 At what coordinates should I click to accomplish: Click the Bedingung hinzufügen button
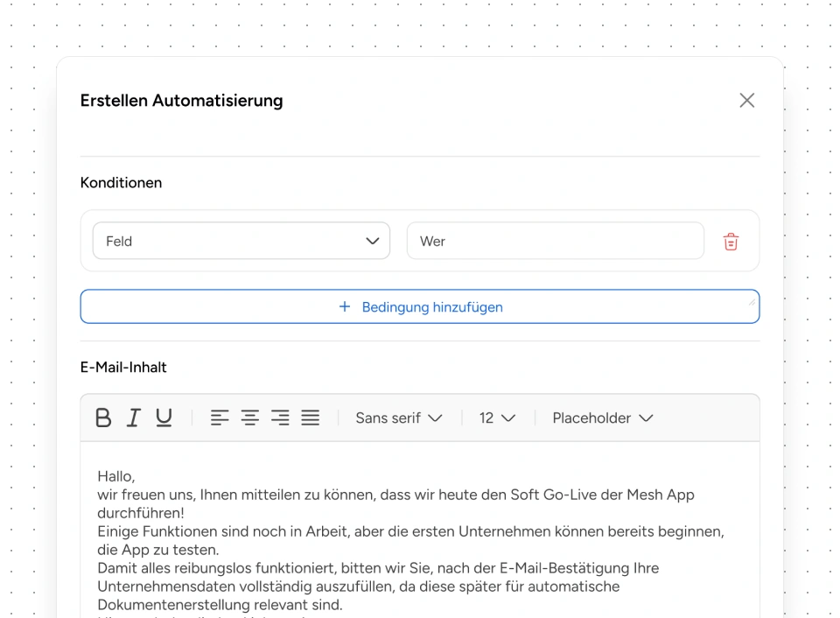point(420,307)
